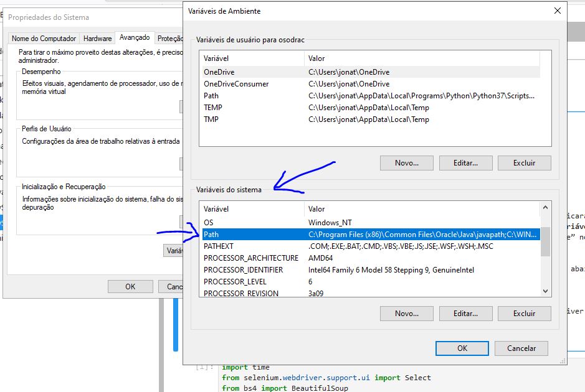Confirm Environment Variables with OK

[x=462, y=348]
